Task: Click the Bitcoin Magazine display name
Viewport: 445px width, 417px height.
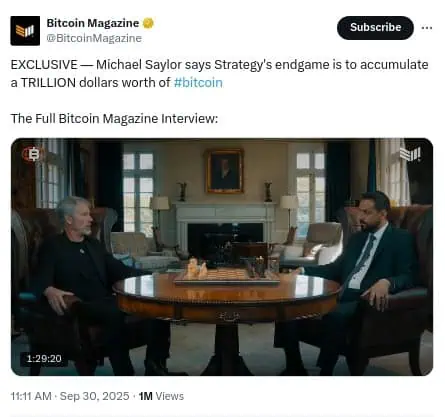Action: pyautogui.click(x=93, y=23)
